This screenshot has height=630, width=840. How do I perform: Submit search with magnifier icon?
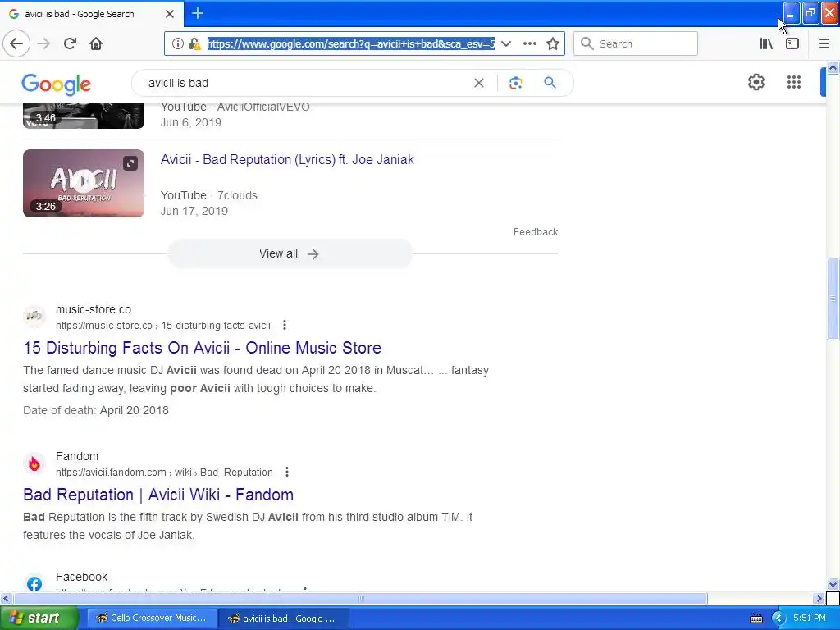coord(550,83)
